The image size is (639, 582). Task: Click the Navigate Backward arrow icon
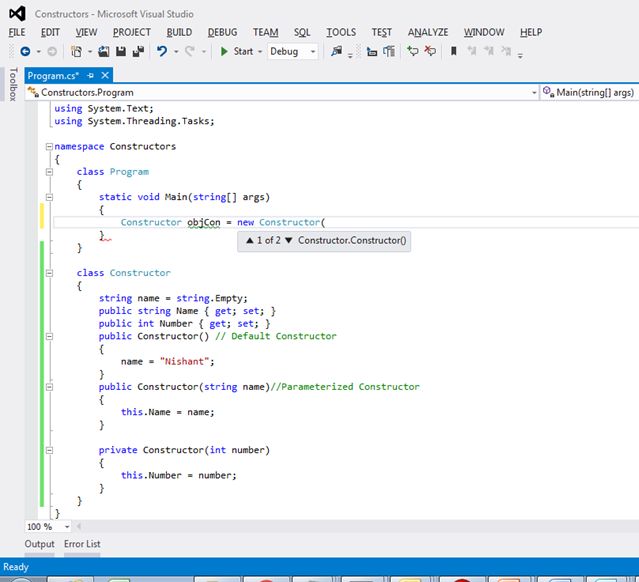[x=23, y=51]
